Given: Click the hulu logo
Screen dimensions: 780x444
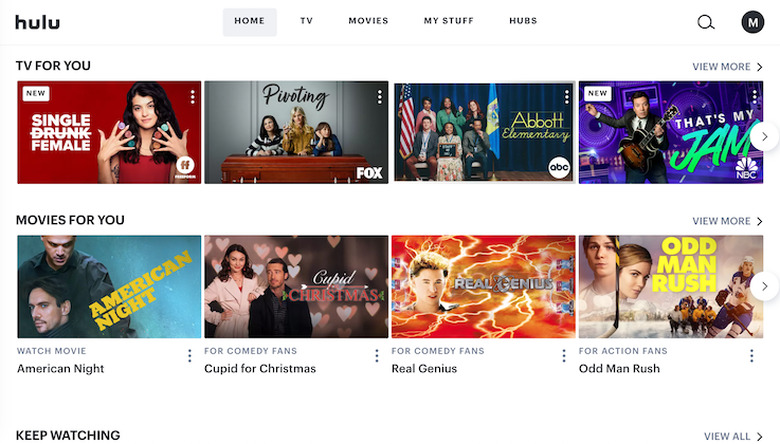Looking at the screenshot, I should point(37,22).
